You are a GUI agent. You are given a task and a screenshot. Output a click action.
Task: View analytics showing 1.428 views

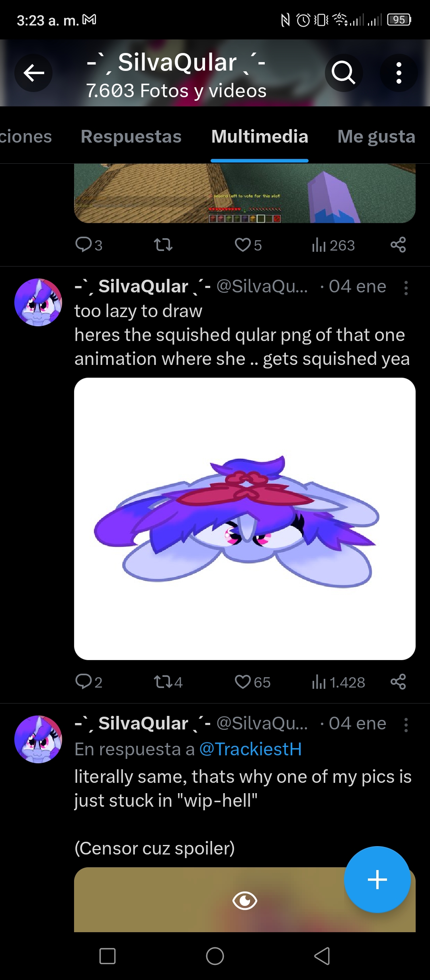(338, 682)
